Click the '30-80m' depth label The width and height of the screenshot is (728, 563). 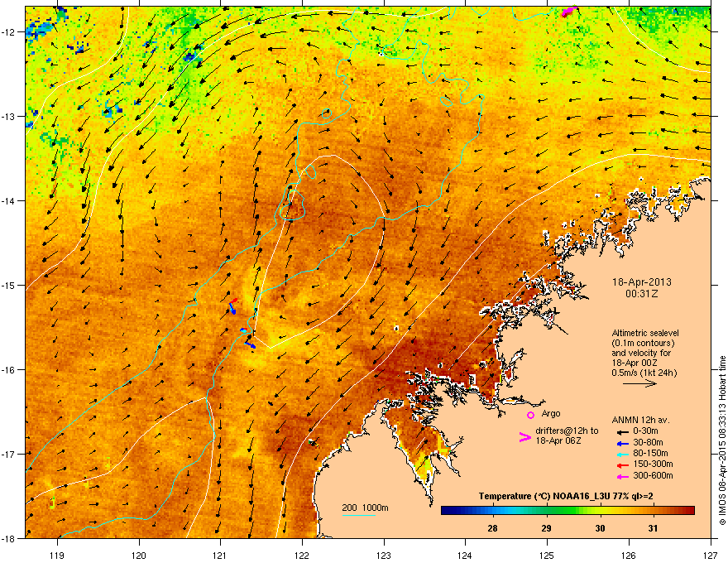[648, 442]
